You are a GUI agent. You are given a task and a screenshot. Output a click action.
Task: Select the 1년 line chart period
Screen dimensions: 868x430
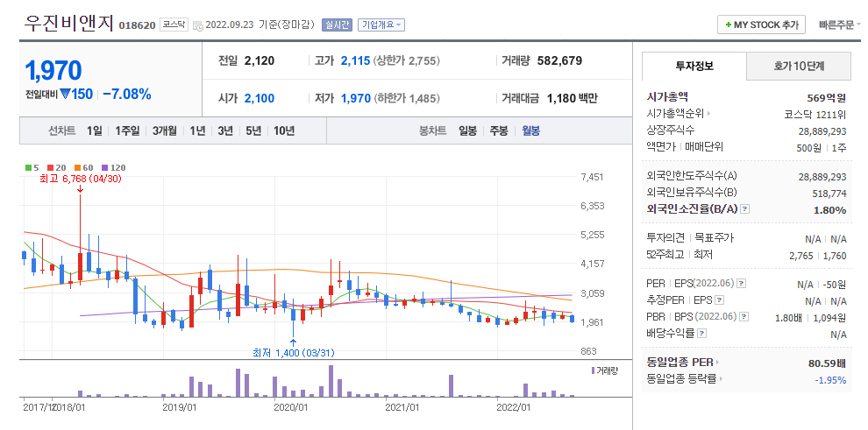pos(197,131)
